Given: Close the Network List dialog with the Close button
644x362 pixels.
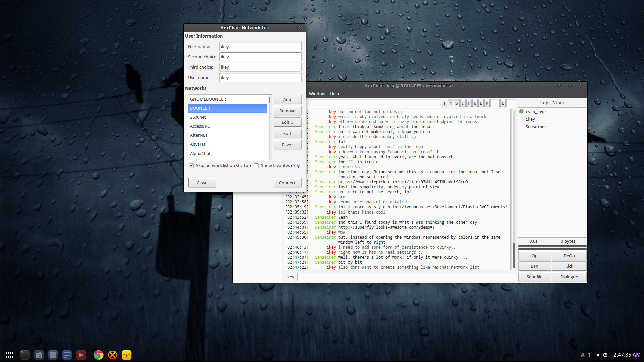Looking at the screenshot, I should tap(202, 183).
